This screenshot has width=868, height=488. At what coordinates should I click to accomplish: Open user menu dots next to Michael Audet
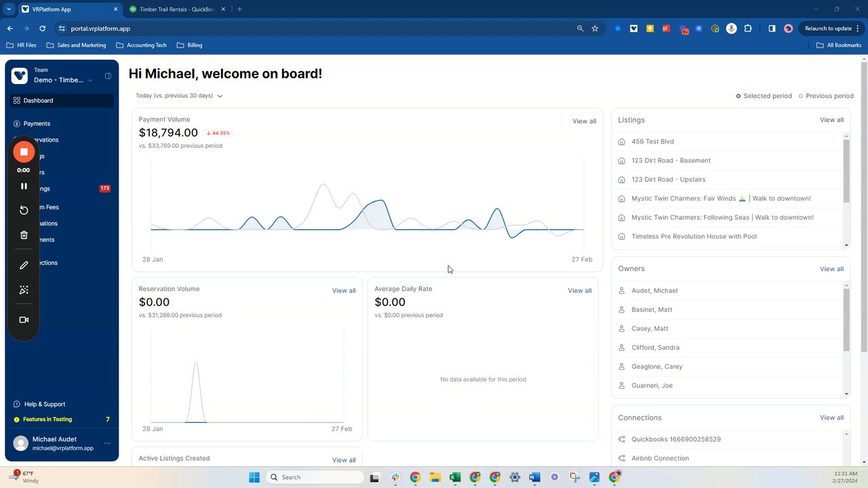pos(107,443)
